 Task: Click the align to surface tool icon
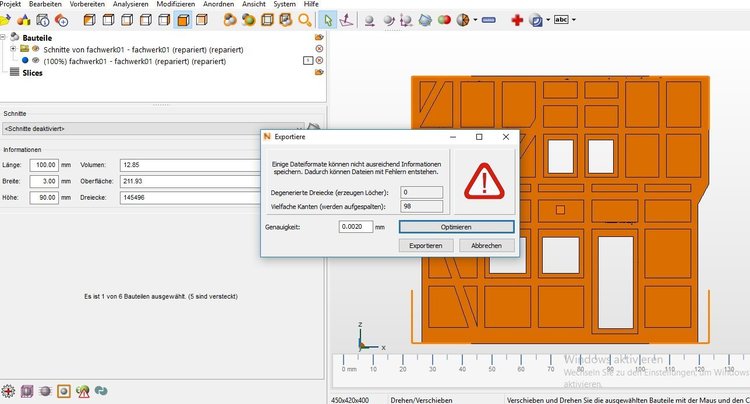(x=346, y=20)
